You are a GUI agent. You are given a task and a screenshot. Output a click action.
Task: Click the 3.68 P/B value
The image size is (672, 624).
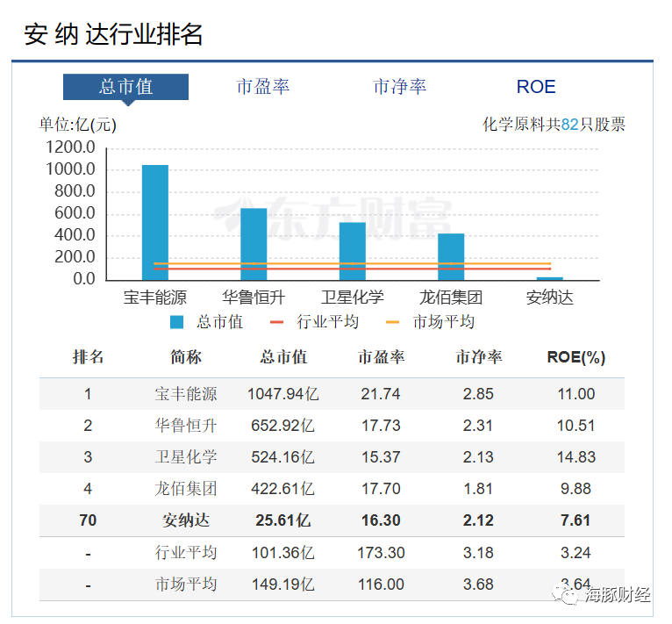point(478,585)
